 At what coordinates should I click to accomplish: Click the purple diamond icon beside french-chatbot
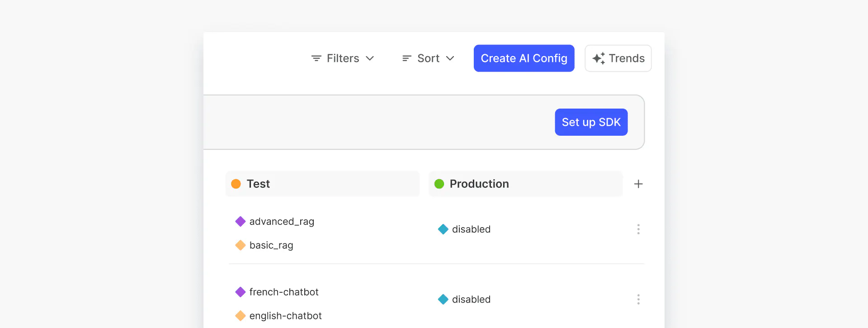point(241,292)
